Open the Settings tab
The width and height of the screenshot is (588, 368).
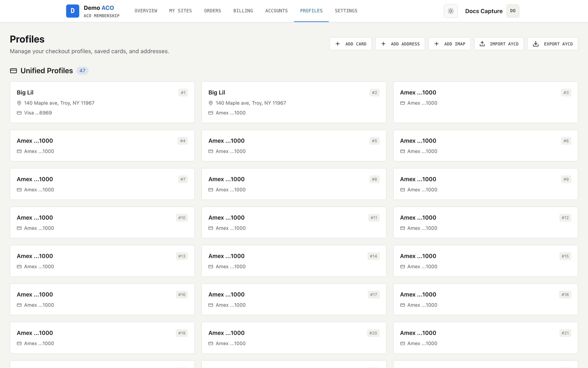[346, 11]
